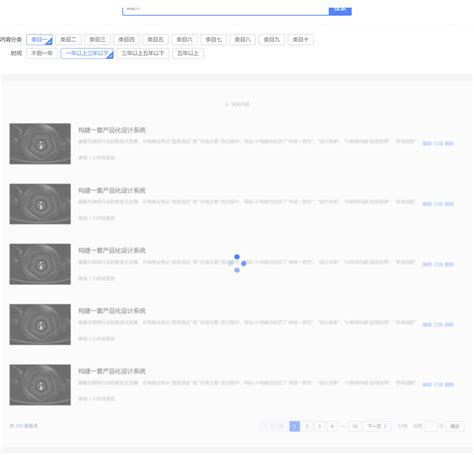Open thumbnail of the fifth list item

point(40,385)
